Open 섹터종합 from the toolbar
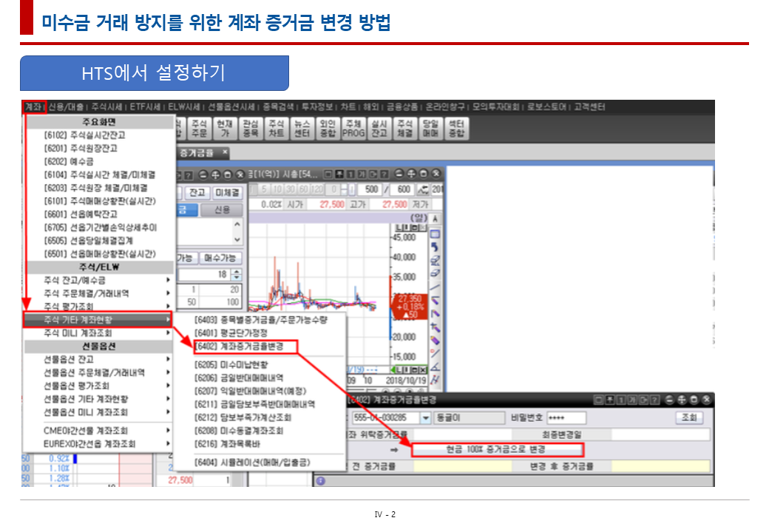The width and height of the screenshot is (769, 532). (457, 129)
